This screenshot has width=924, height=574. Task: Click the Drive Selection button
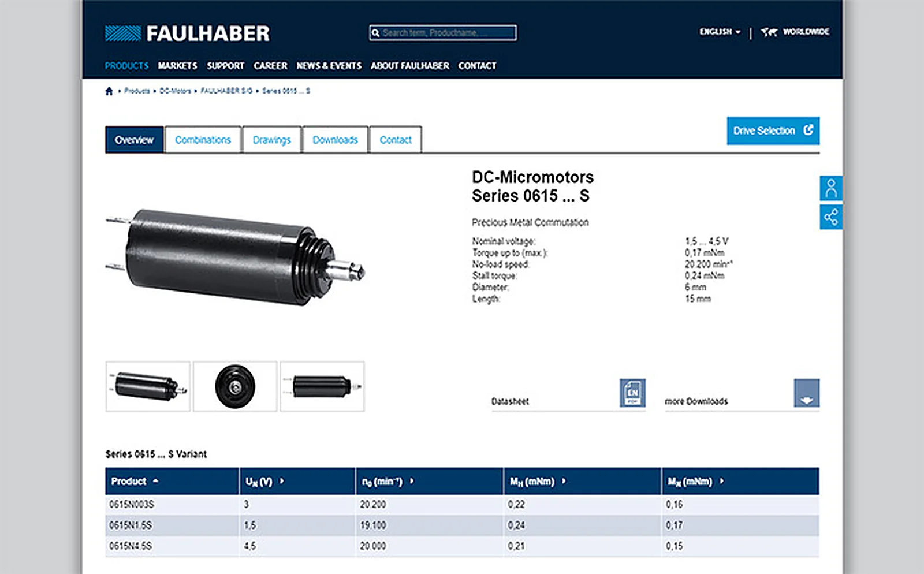[773, 131]
